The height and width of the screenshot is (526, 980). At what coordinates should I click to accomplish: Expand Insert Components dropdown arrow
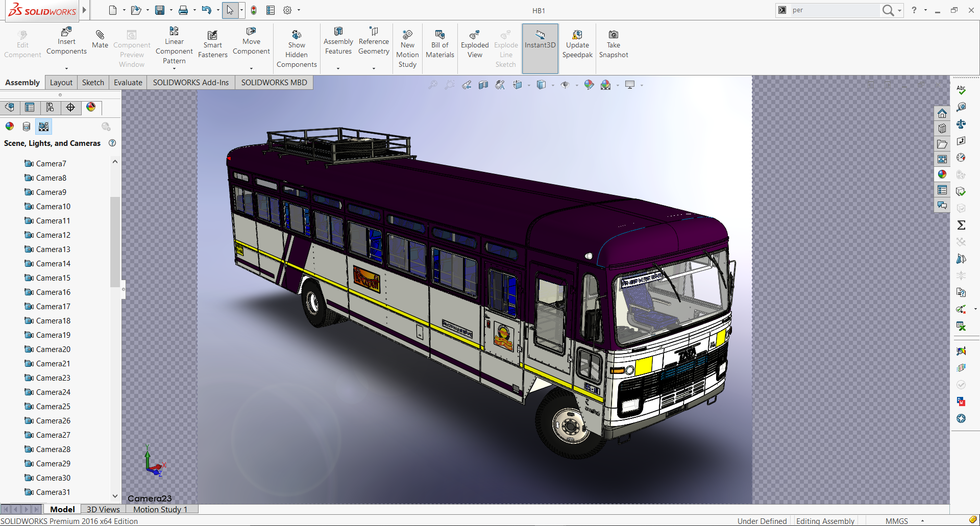click(66, 68)
